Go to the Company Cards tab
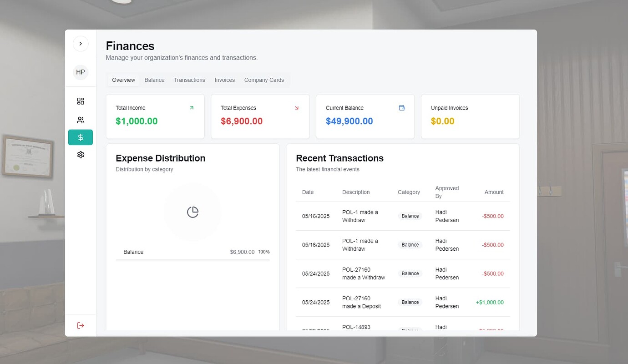This screenshot has width=628, height=364. coord(264,80)
